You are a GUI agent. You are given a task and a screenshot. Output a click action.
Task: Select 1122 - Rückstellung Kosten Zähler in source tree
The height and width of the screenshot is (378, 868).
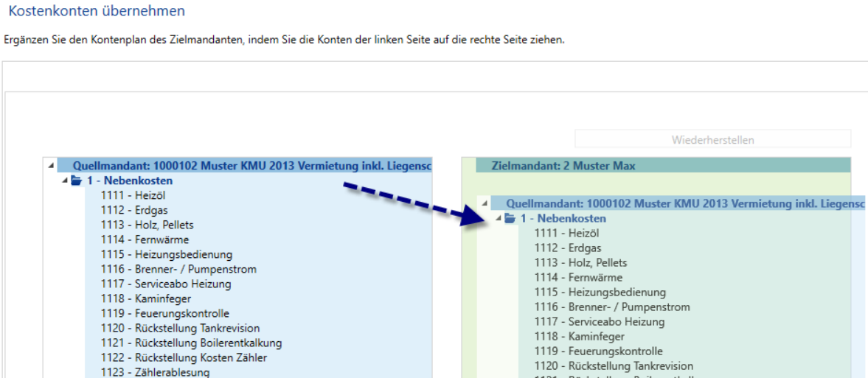click(x=184, y=358)
